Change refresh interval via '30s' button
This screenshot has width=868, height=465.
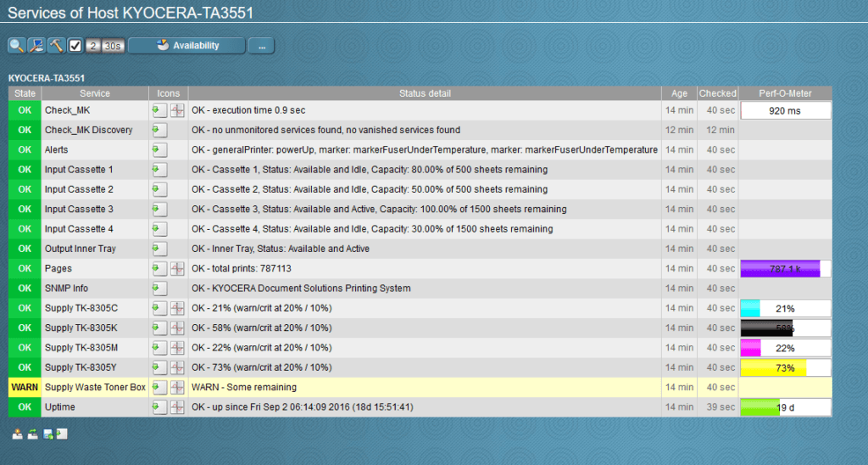(x=113, y=46)
